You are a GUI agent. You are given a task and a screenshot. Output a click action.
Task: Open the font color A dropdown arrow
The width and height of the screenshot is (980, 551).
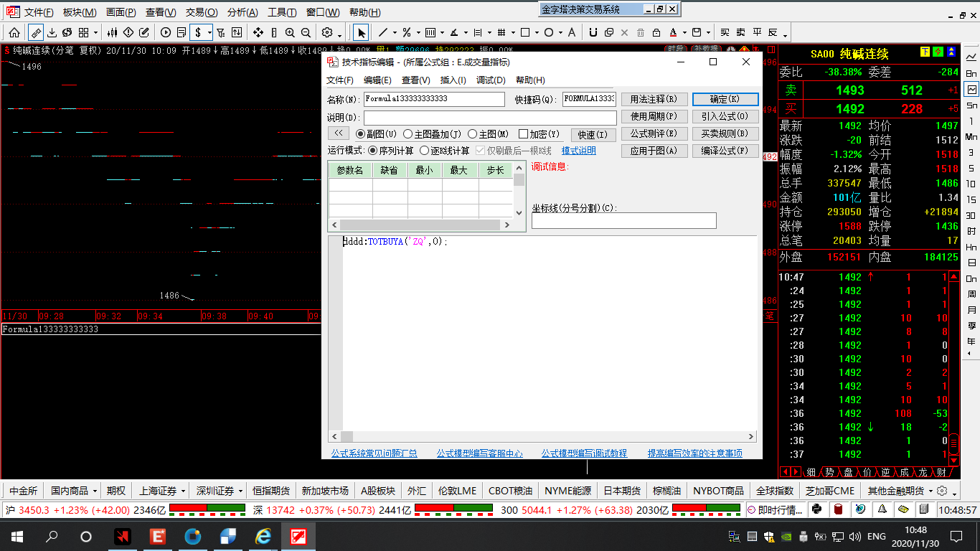click(684, 33)
